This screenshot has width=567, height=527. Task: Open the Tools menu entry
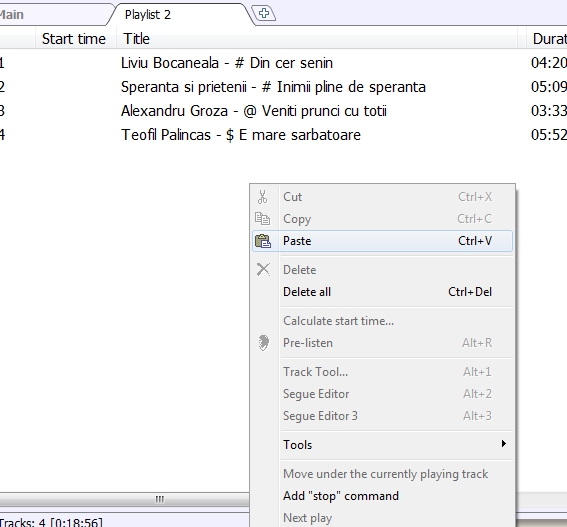tap(382, 445)
